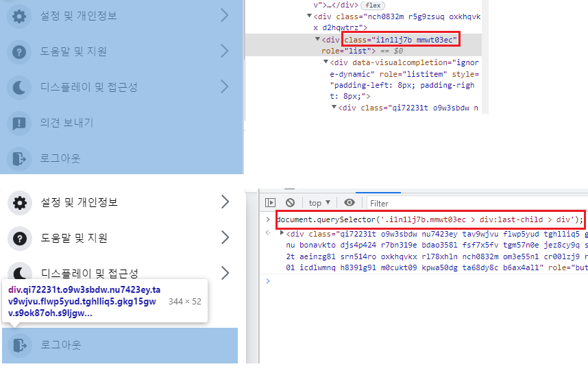Click the document.querySelector command line in console
Screen dimensions: 588x371
tap(430, 219)
